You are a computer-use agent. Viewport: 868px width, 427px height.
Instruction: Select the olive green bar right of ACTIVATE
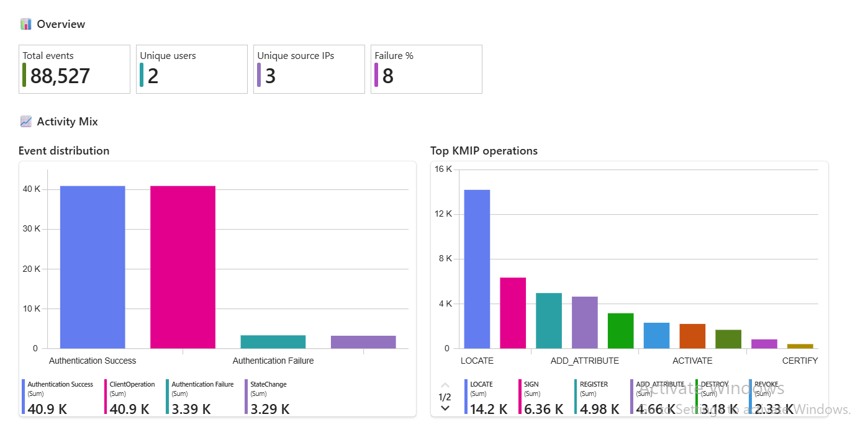(x=728, y=339)
